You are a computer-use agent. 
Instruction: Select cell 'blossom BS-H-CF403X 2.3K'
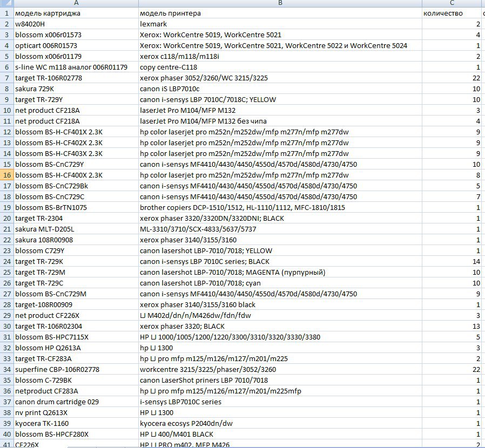[76, 154]
